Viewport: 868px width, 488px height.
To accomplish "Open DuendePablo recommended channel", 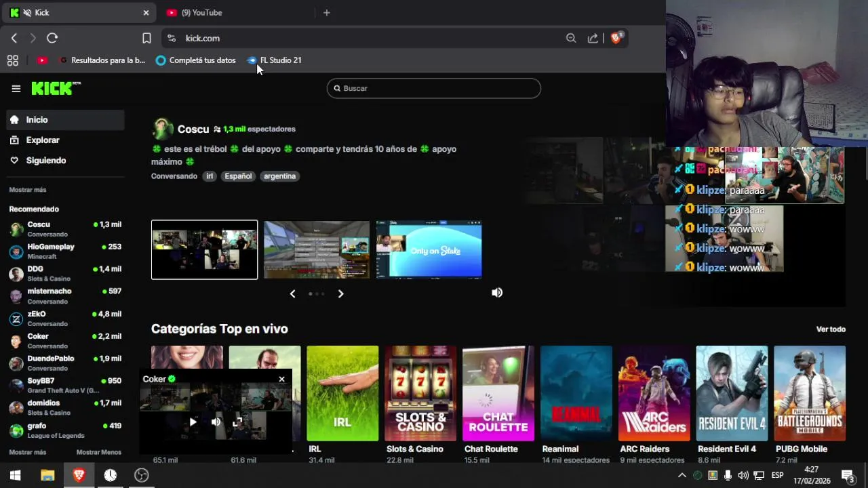I will tap(65, 363).
